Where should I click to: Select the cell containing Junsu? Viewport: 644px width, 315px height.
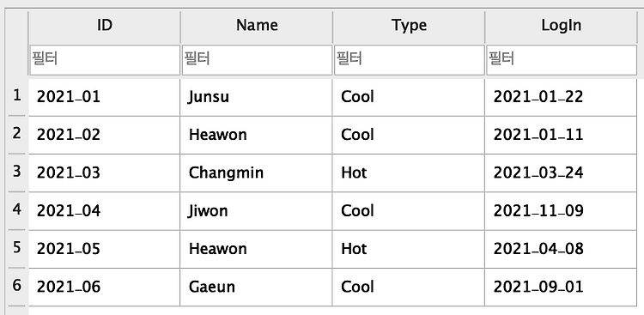[256, 97]
